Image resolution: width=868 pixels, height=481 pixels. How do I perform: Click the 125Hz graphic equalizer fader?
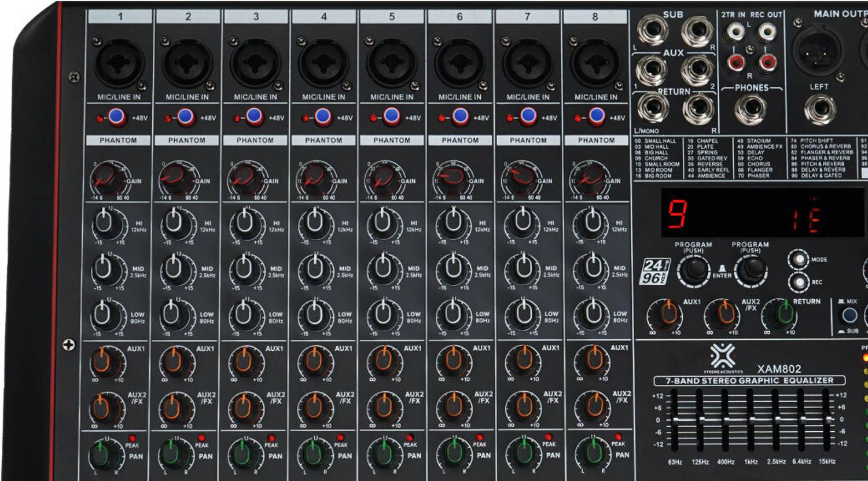coord(700,420)
